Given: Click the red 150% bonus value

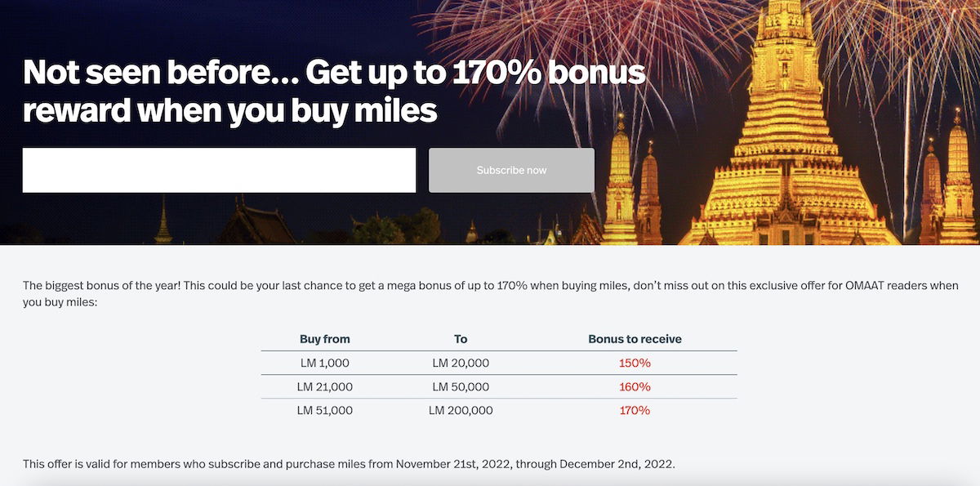Looking at the screenshot, I should pos(635,363).
